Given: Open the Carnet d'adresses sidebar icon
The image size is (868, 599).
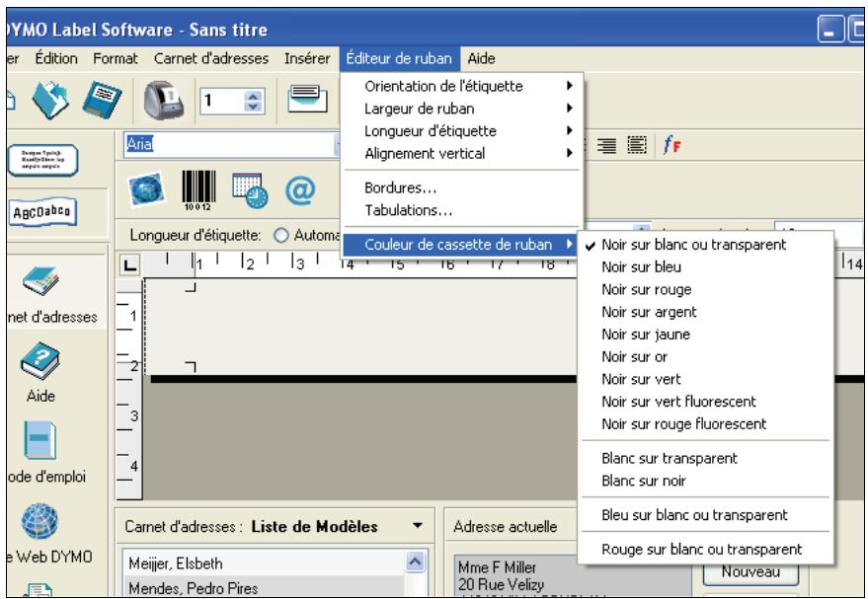Looking at the screenshot, I should [x=40, y=282].
